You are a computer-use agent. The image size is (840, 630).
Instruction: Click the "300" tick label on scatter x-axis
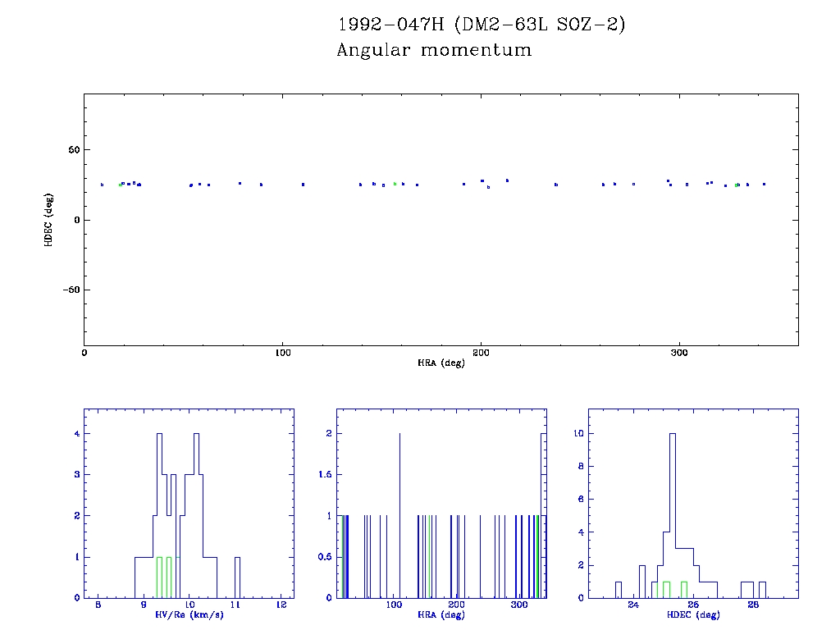[678, 353]
